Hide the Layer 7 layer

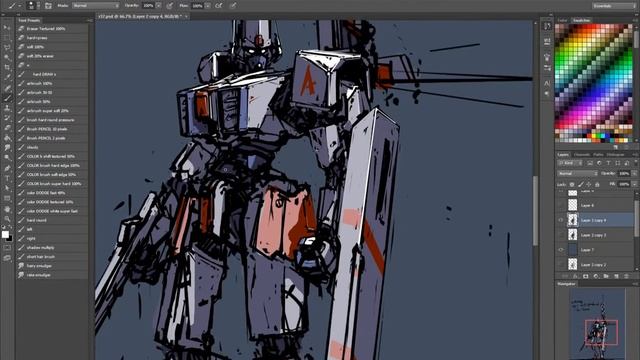pyautogui.click(x=561, y=249)
